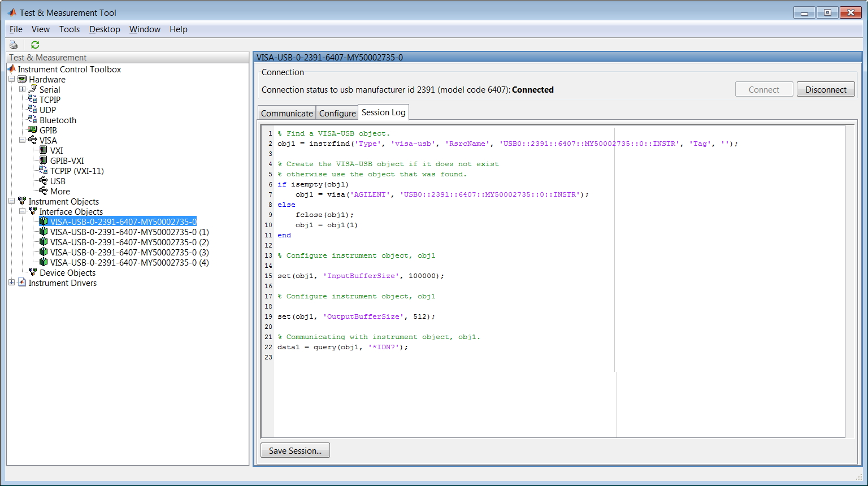The width and height of the screenshot is (868, 486).
Task: Collapse the Interface Objects node
Action: (x=22, y=211)
